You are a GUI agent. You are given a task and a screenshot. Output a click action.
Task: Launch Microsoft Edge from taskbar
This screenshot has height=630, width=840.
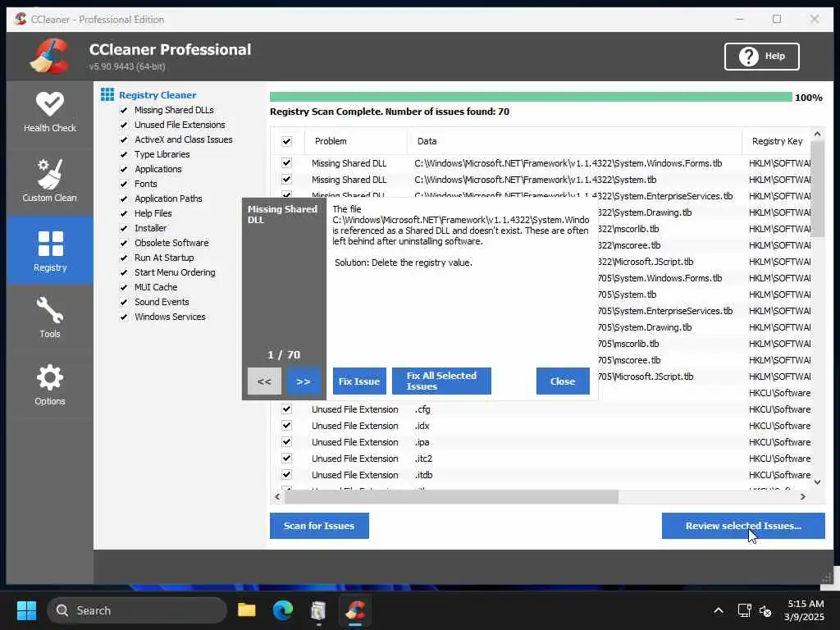tap(282, 610)
